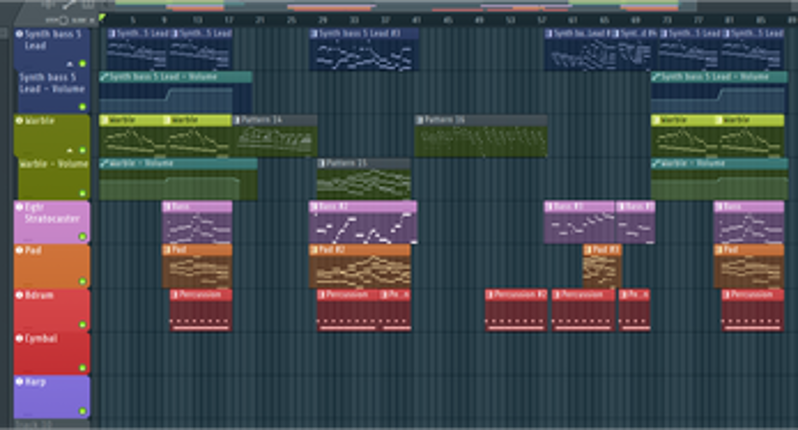This screenshot has width=798, height=430.
Task: Jump to bar 65 on the timeline ruler
Action: [x=604, y=20]
